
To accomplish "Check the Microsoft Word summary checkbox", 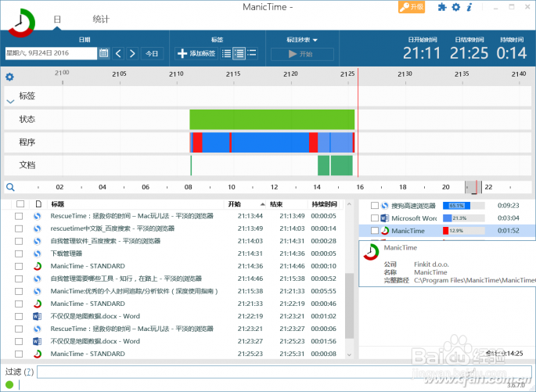I will coord(375,218).
